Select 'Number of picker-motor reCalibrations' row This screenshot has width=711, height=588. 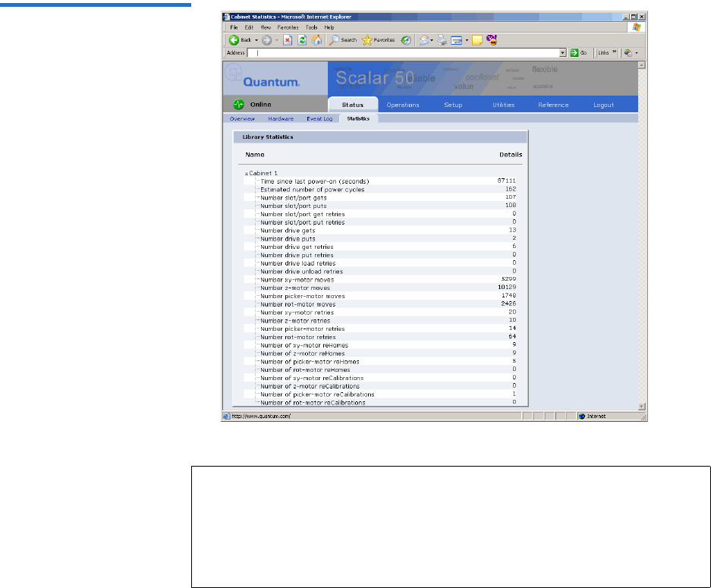click(x=380, y=395)
